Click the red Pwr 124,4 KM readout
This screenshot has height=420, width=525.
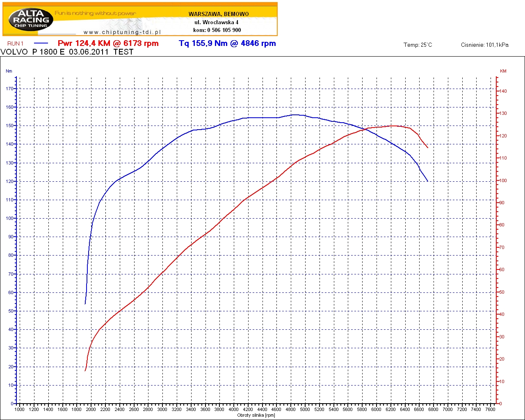[108, 43]
